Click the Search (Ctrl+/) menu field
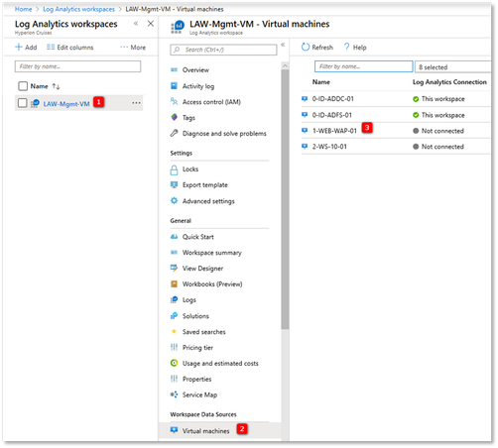The image size is (498, 448). 223,50
